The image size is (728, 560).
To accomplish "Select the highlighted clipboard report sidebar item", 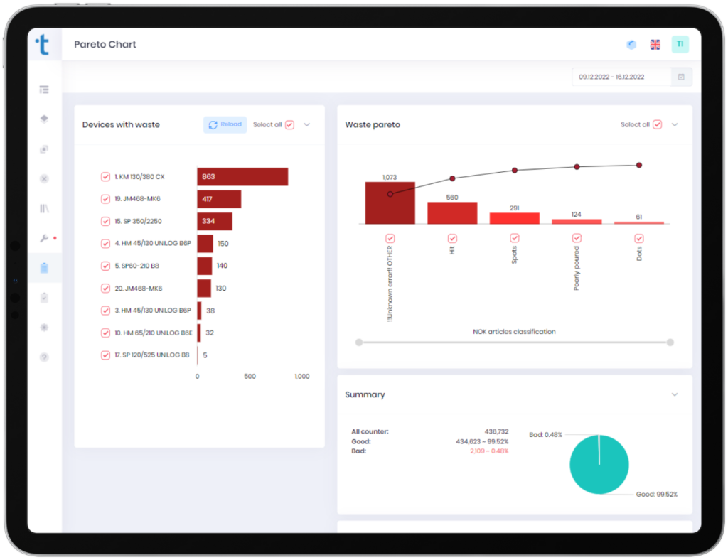I will (44, 268).
